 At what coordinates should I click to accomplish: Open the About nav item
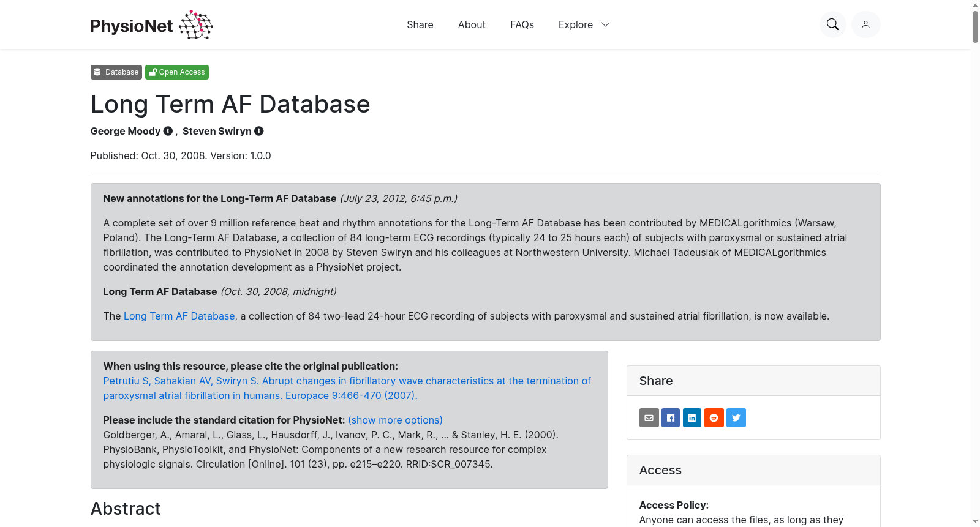[x=472, y=24]
